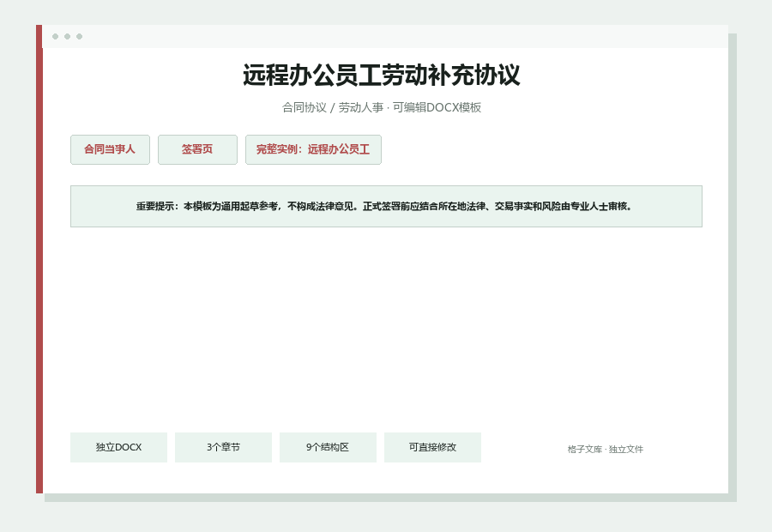The height and width of the screenshot is (532, 772).
Task: Click the title 远程办公员工劳动补充协议
Action: (x=382, y=76)
